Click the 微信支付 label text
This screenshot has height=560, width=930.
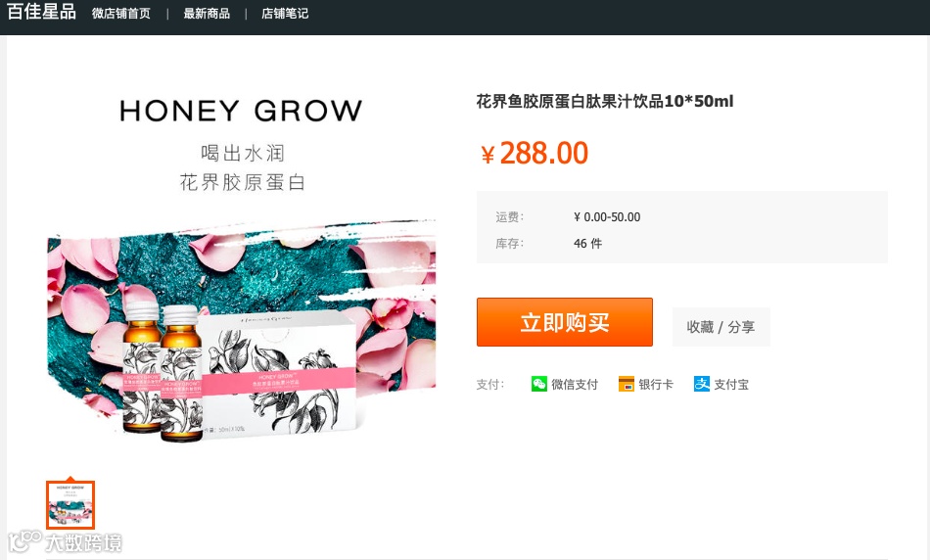click(x=575, y=385)
